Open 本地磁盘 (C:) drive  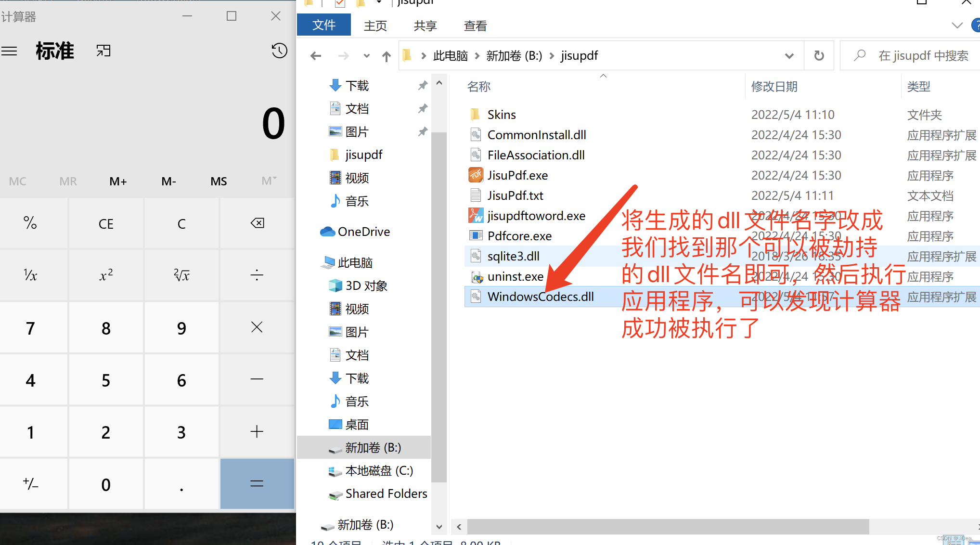coord(379,470)
